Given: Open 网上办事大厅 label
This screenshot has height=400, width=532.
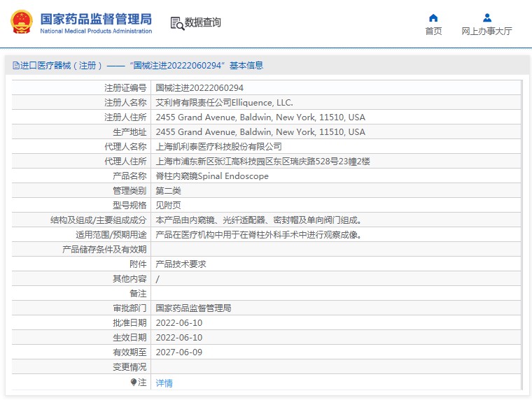Looking at the screenshot, I should (486, 31).
